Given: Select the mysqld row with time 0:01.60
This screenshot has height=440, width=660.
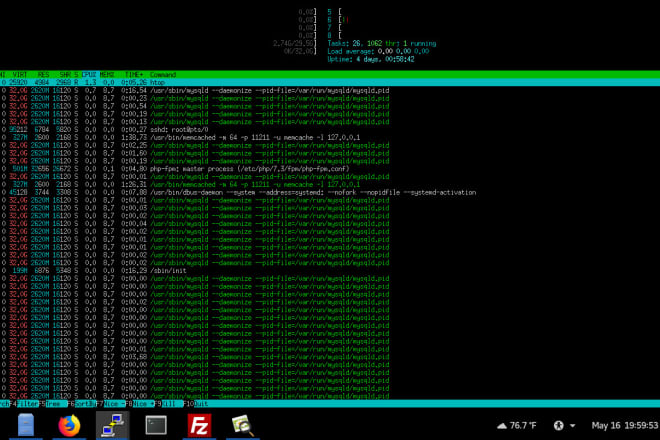Looking at the screenshot, I should [x=330, y=153].
